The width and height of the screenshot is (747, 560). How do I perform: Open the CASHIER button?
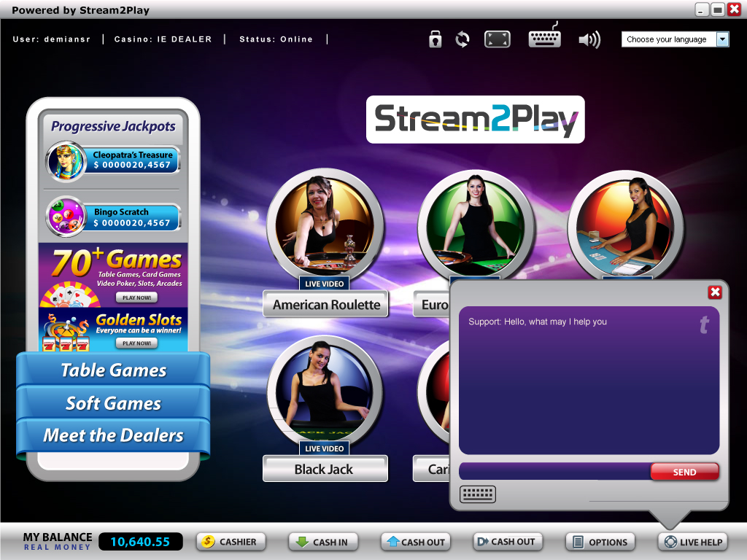coord(231,542)
